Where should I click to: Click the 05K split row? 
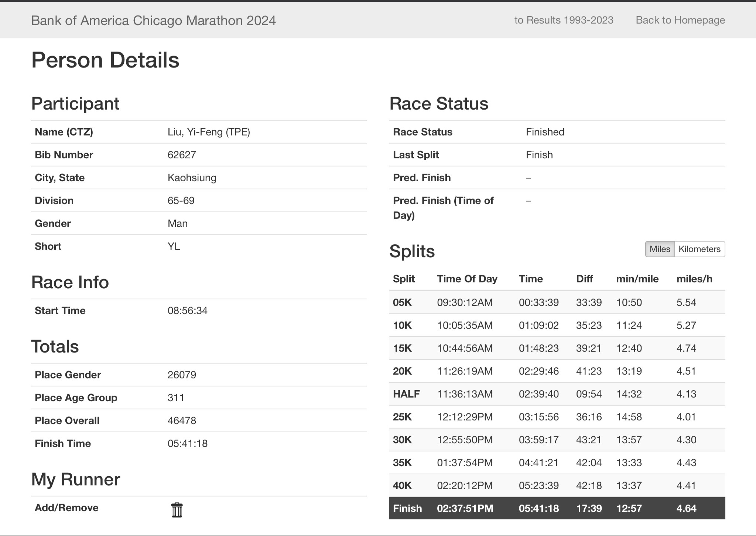tap(557, 302)
